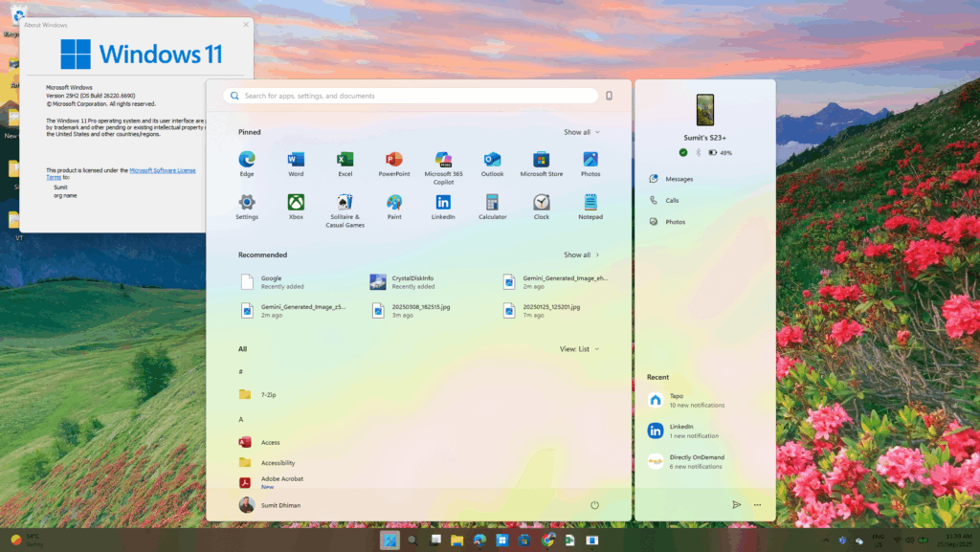Click the send message icon in the phone panel
This screenshot has width=980, height=552.
tap(736, 504)
